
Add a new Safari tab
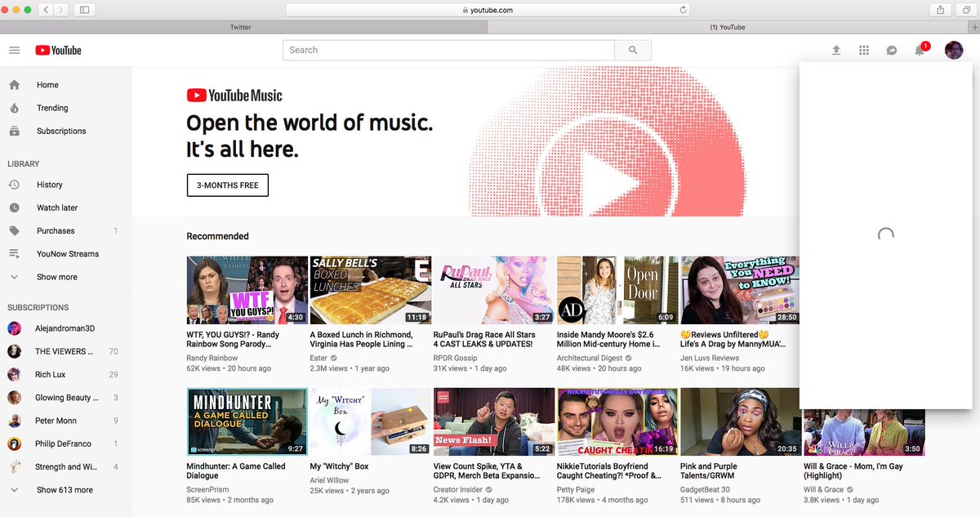click(x=974, y=27)
